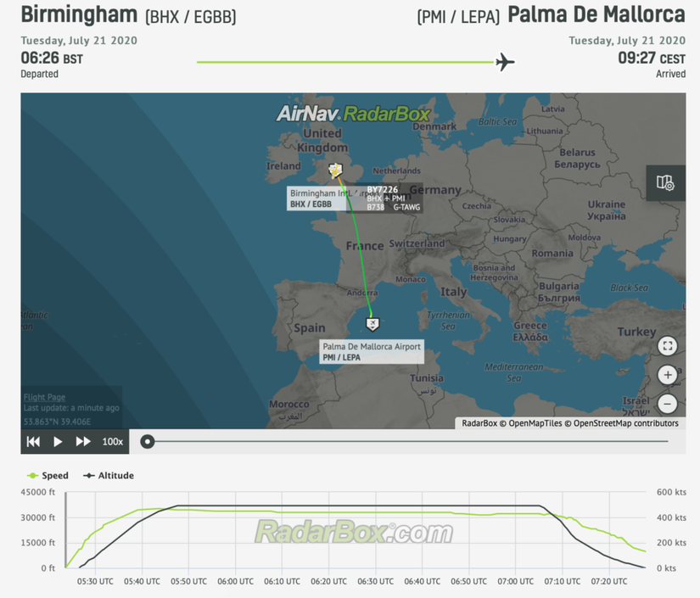Open OpenMapTiles attribution link
This screenshot has width=700, height=598.
pyautogui.click(x=535, y=423)
